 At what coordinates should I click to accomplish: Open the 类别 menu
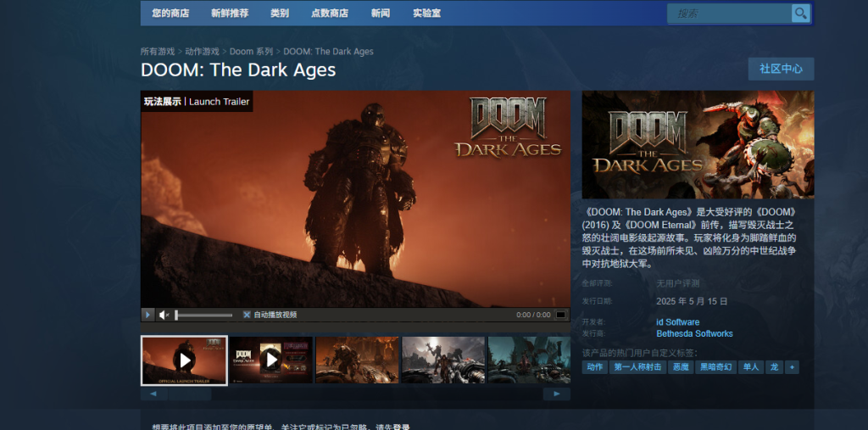tap(280, 14)
